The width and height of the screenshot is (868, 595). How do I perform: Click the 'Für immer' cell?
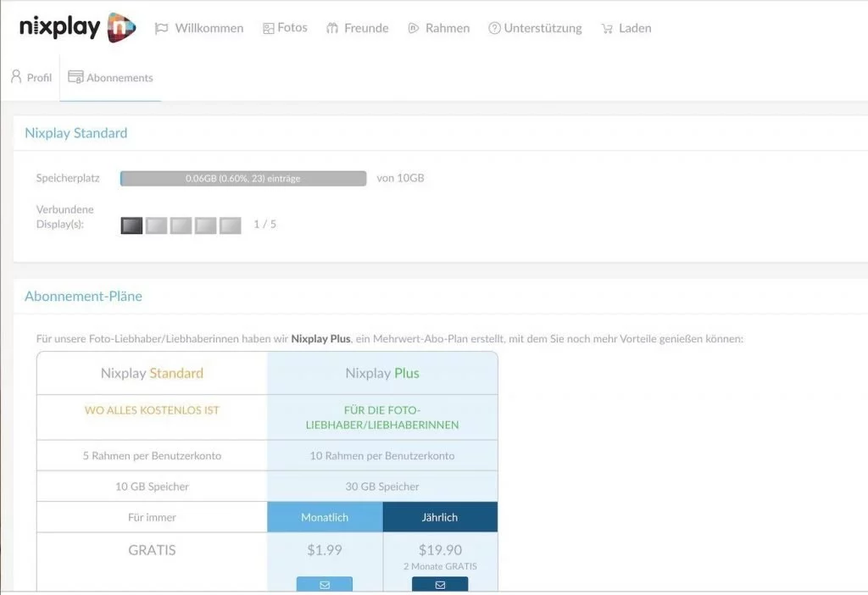pyautogui.click(x=153, y=517)
